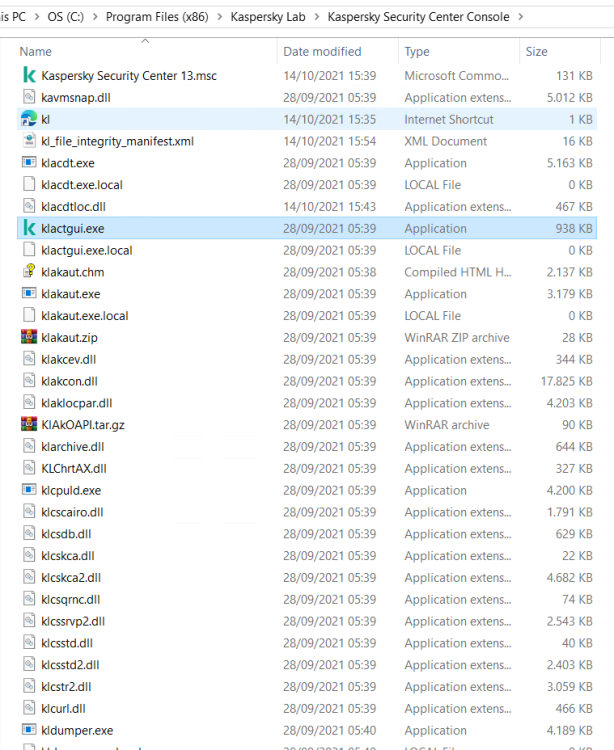Select file name klcskca2.dll
Screen dimensions: 614x750
[x=71, y=578]
